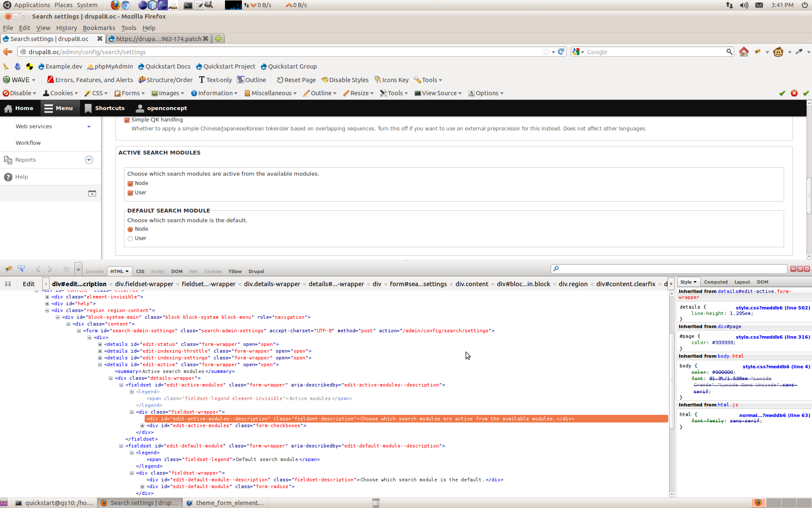Open Shortcuts in Drupal toolbar
The height and width of the screenshot is (508, 812).
click(104, 108)
